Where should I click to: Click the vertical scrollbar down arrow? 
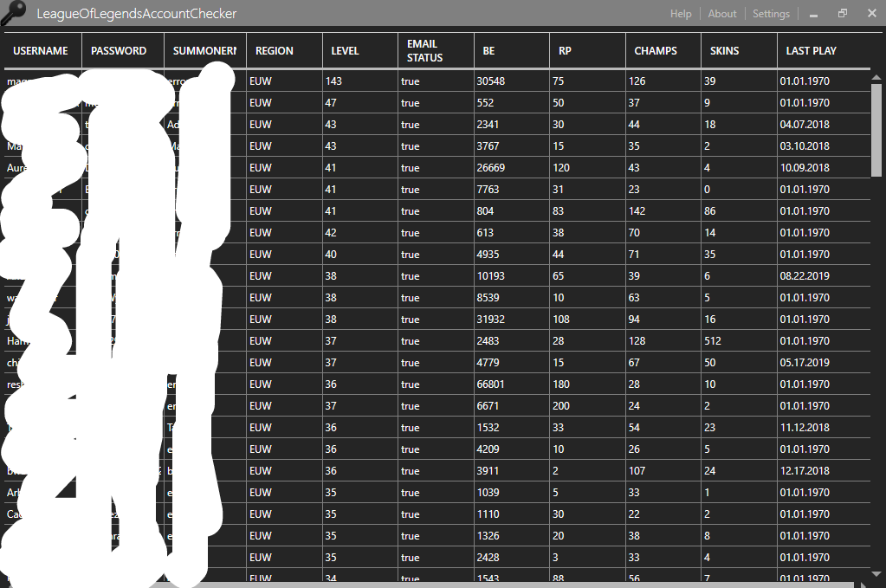(876, 574)
